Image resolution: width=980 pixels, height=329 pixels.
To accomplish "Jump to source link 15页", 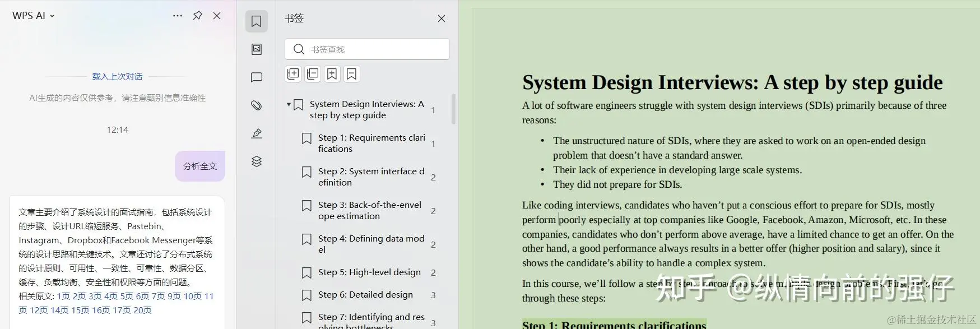I will pos(80,310).
